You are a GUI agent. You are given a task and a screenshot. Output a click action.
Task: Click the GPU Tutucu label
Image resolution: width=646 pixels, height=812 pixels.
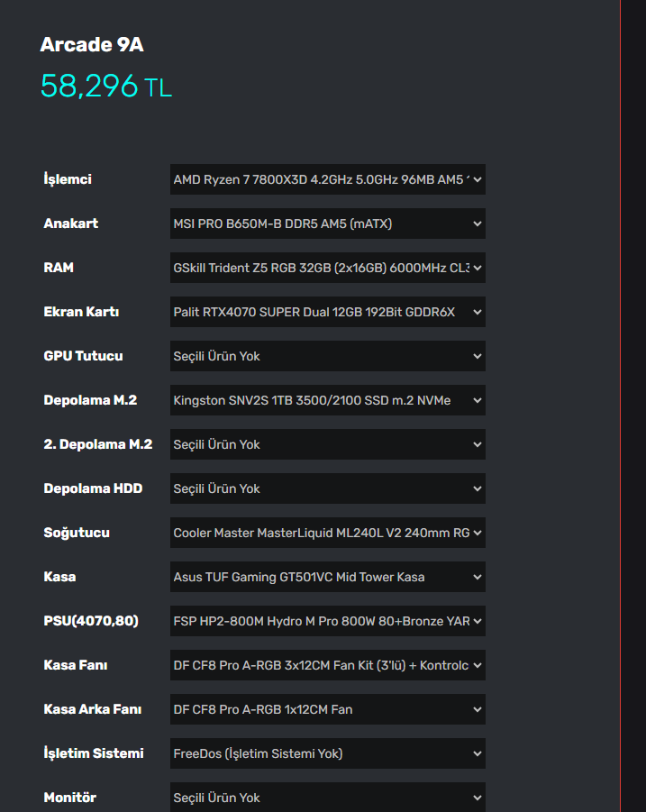(x=83, y=356)
